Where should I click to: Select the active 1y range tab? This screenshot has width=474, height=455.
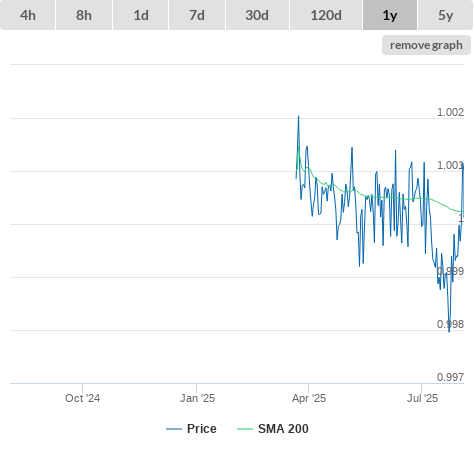(390, 15)
